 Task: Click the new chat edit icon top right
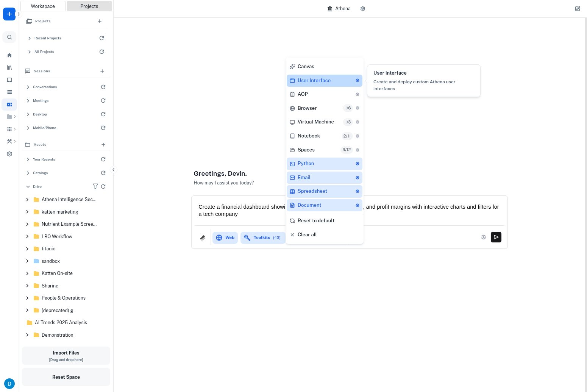tap(578, 9)
